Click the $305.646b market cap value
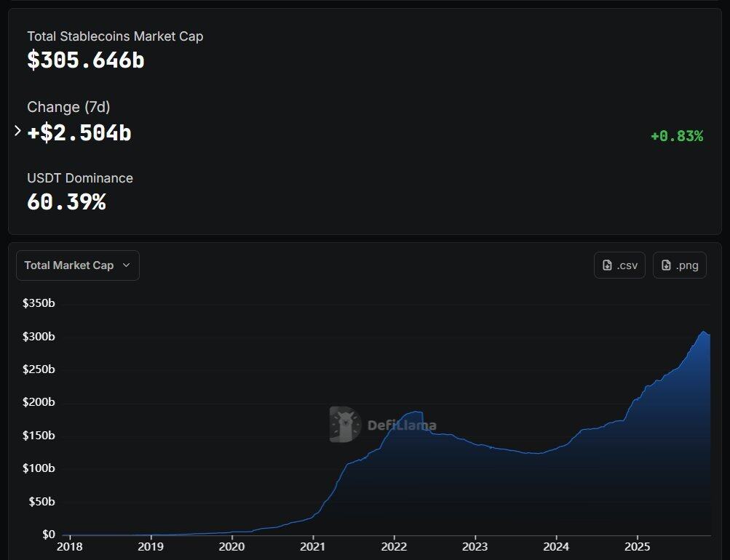The image size is (730, 560). (x=86, y=60)
